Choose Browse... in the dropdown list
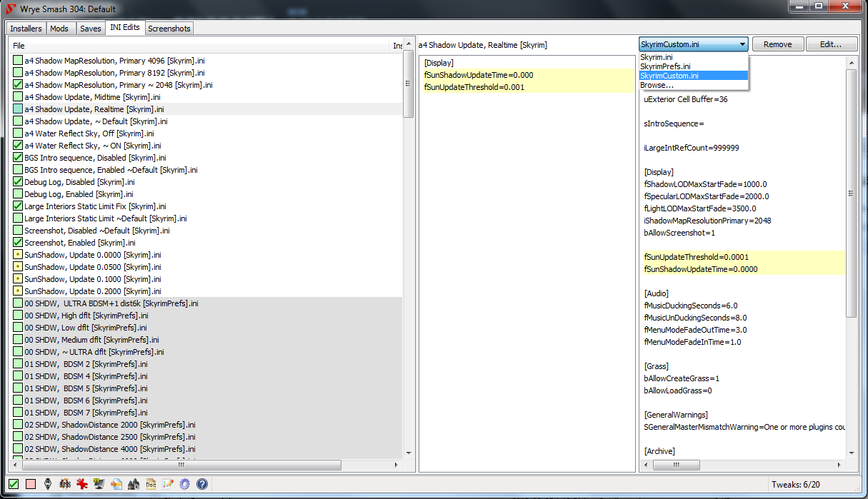This screenshot has width=868, height=499. [693, 85]
